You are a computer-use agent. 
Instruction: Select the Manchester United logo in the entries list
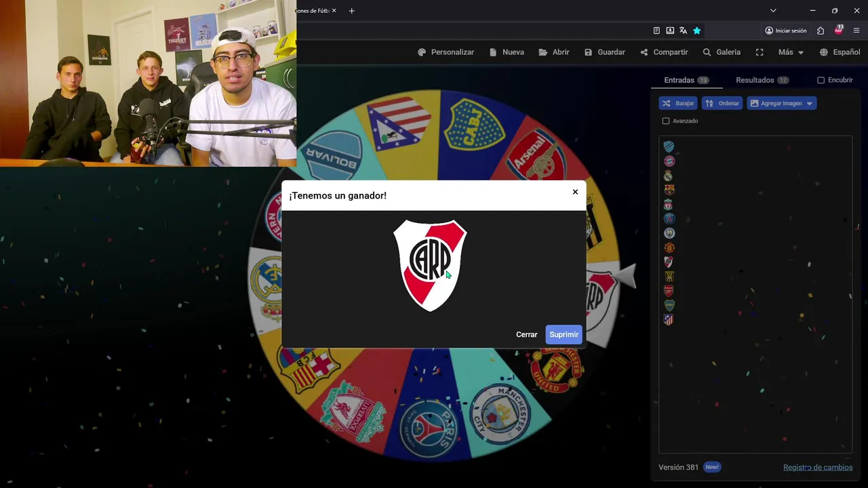point(669,247)
